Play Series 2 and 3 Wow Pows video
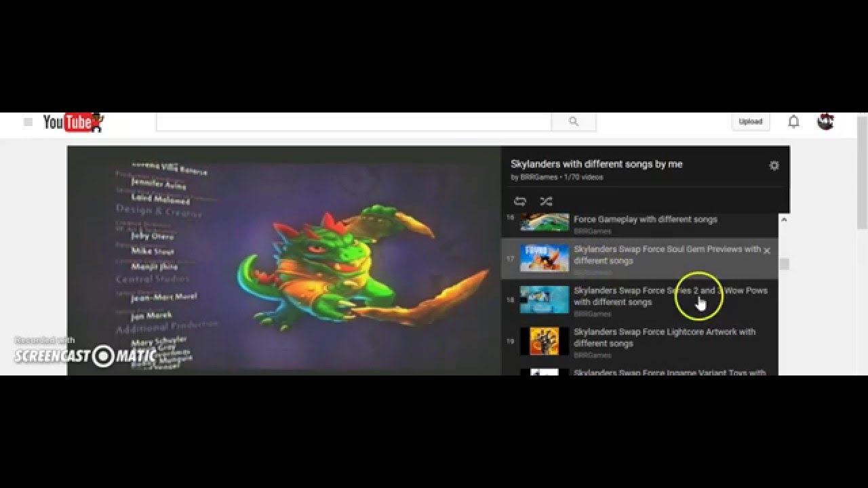This screenshot has height=488, width=868. [x=639, y=299]
